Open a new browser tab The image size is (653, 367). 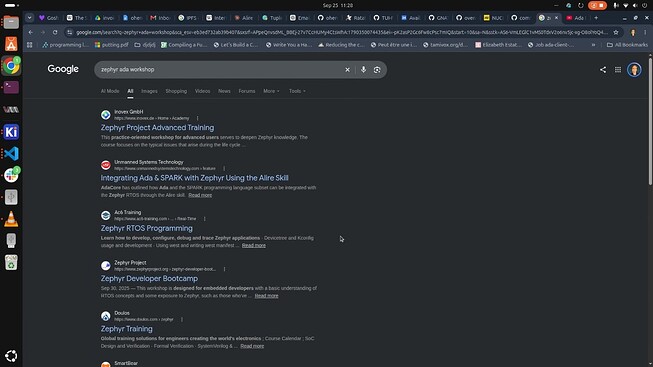point(596,18)
